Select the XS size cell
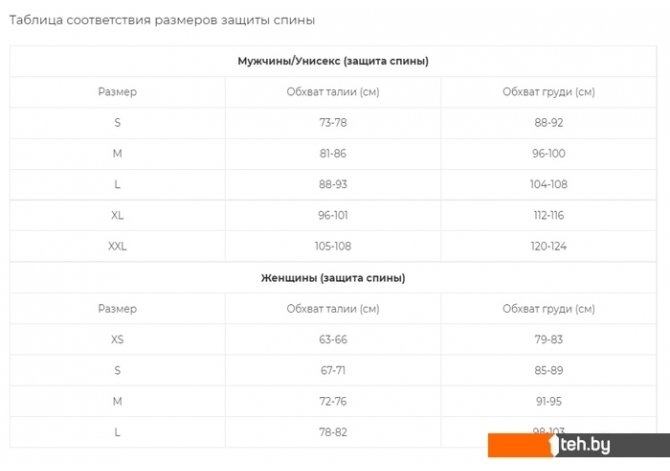Image resolution: width=670 pixels, height=471 pixels. click(x=117, y=339)
